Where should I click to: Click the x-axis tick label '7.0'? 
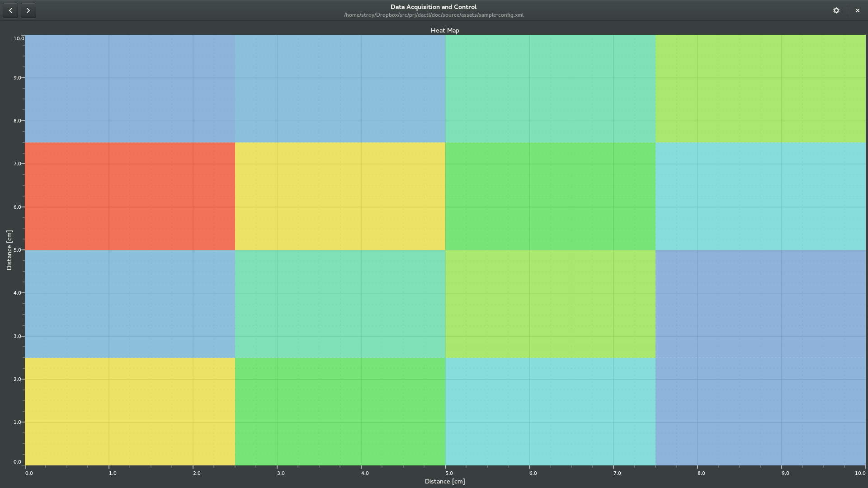point(617,473)
